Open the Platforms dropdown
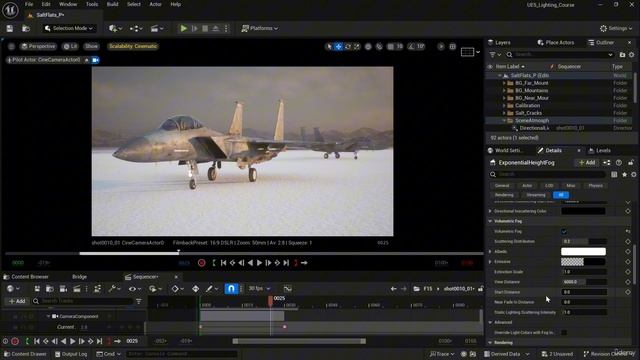 click(260, 28)
